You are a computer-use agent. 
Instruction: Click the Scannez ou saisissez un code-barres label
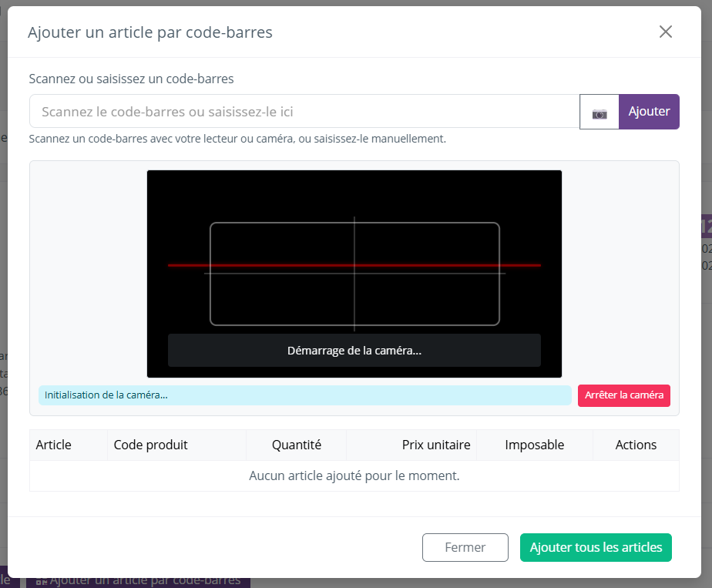point(131,79)
